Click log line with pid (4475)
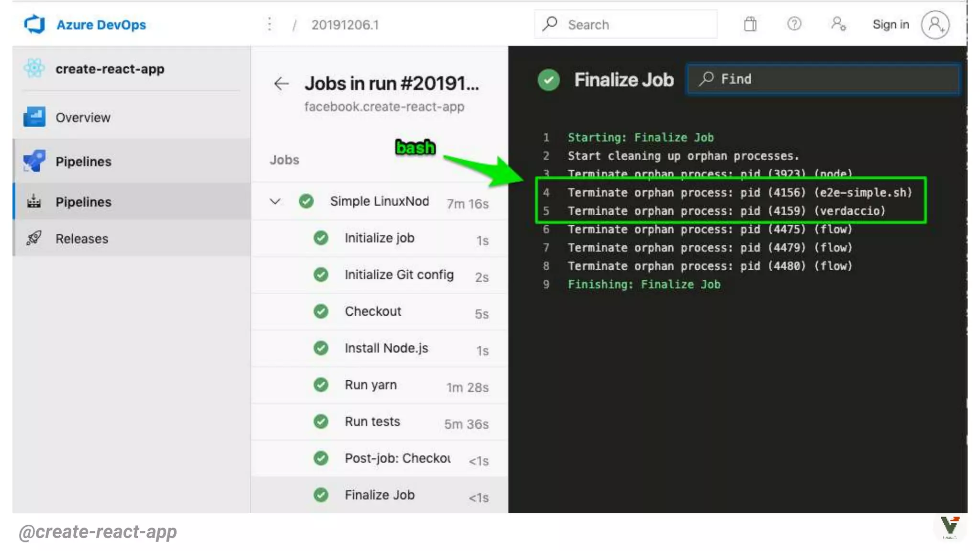 coord(710,229)
